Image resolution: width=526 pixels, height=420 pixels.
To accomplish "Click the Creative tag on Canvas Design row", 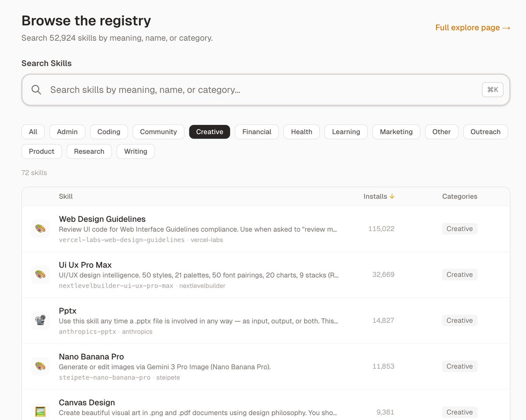I will click(459, 412).
